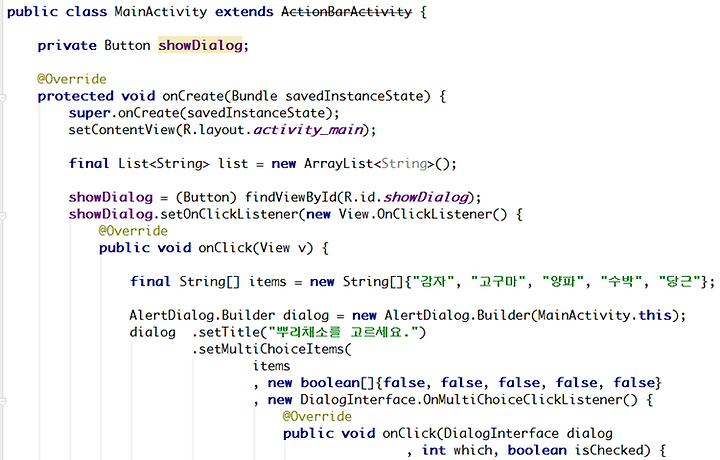
Task: Click the "고구마" string literal
Action: 499,281
